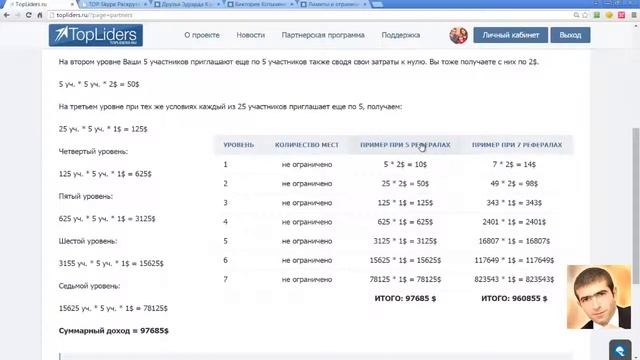The image size is (640, 360).
Task: Click the cell 117649 * 1$ = 117649$
Action: point(514,260)
